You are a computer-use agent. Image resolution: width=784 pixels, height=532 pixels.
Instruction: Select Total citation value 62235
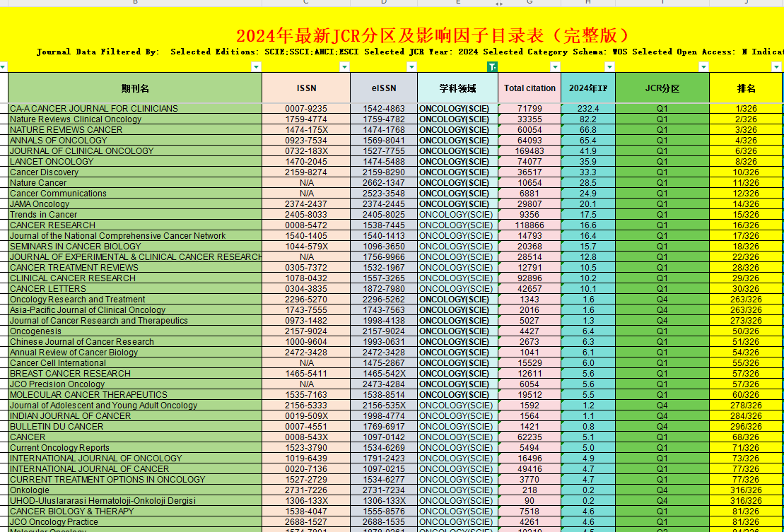tap(530, 437)
